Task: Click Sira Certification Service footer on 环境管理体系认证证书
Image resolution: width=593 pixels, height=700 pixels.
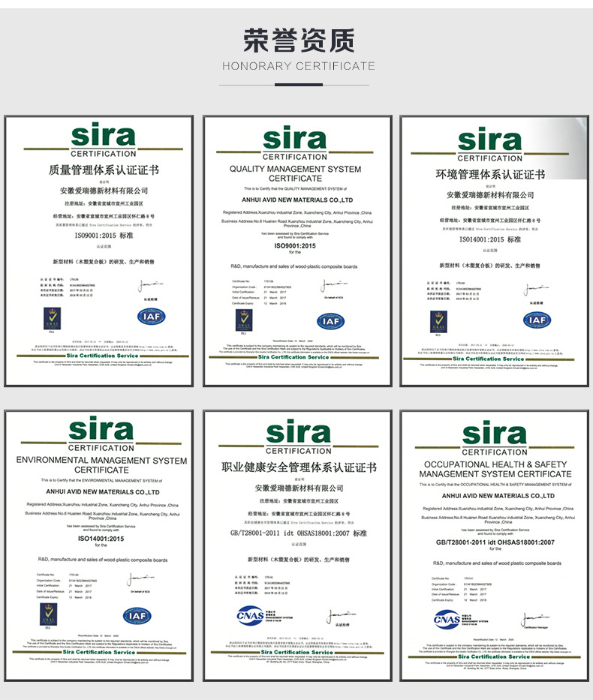Action: click(x=488, y=359)
